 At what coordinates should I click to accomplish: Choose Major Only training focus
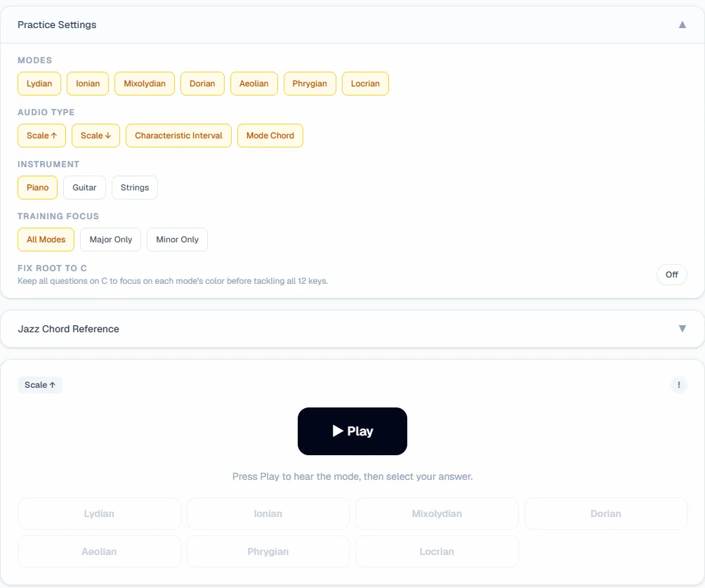(111, 240)
